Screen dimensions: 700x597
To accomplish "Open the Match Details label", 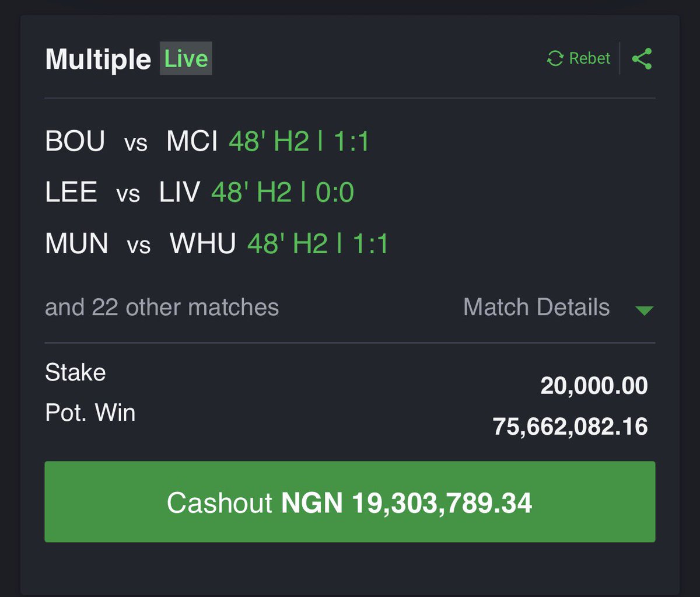I will click(536, 307).
